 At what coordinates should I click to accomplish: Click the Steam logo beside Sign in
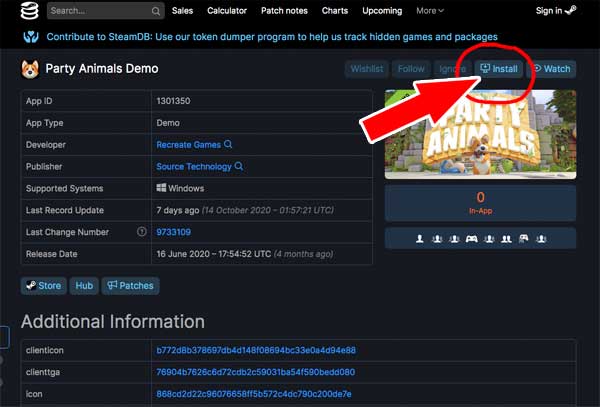pos(570,10)
